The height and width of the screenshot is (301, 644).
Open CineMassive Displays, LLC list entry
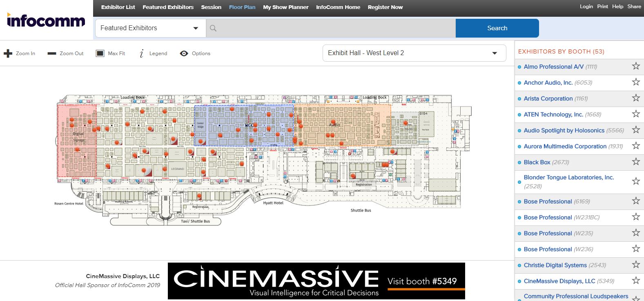click(x=559, y=281)
